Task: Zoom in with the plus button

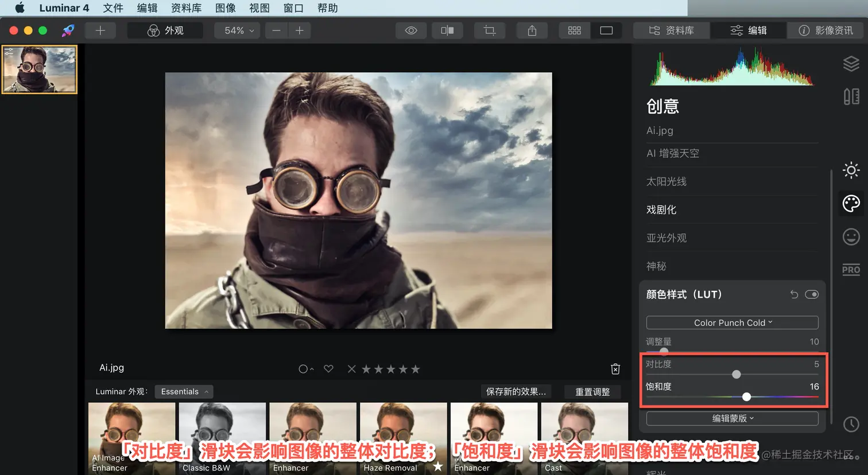Action: [300, 30]
